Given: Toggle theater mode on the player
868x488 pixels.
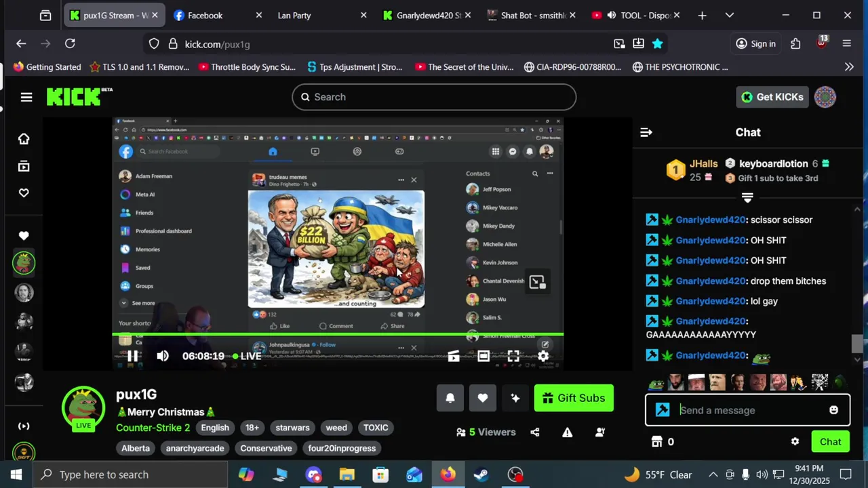Looking at the screenshot, I should coord(484,356).
